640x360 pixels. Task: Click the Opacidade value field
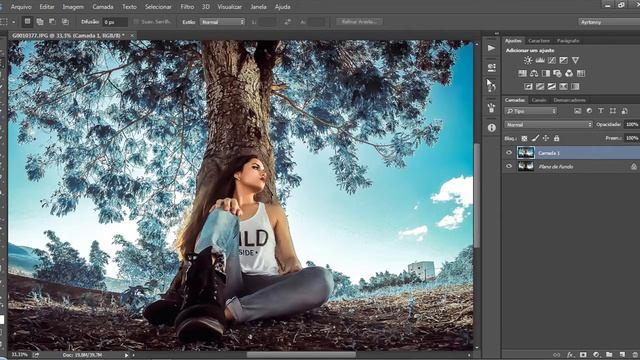coord(632,124)
